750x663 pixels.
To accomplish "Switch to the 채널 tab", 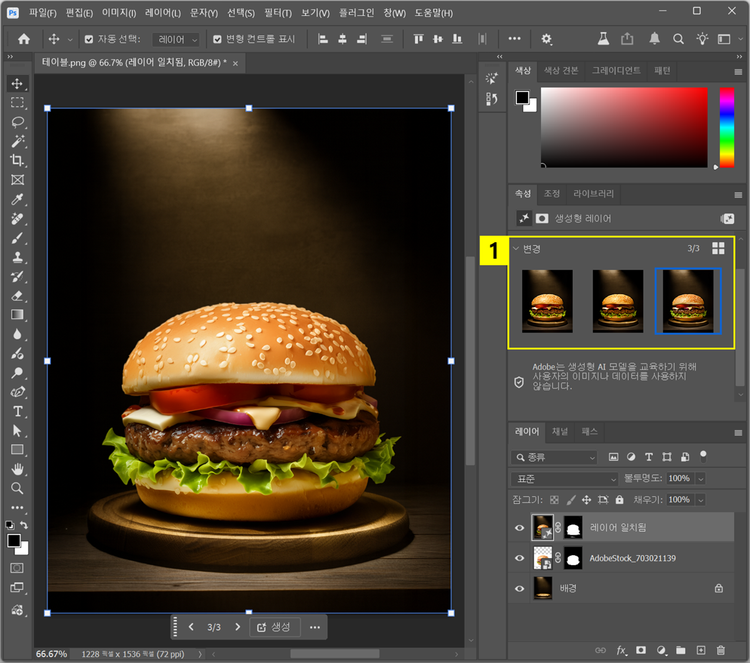I will click(560, 431).
